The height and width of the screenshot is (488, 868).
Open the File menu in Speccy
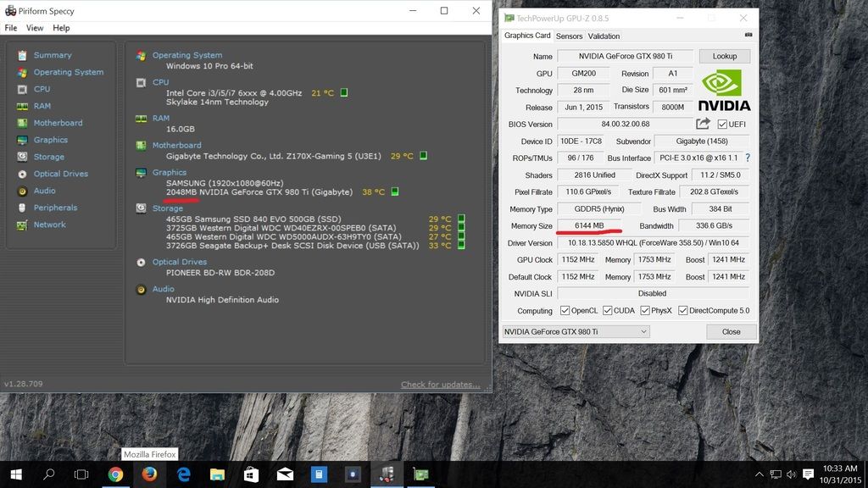[x=10, y=28]
